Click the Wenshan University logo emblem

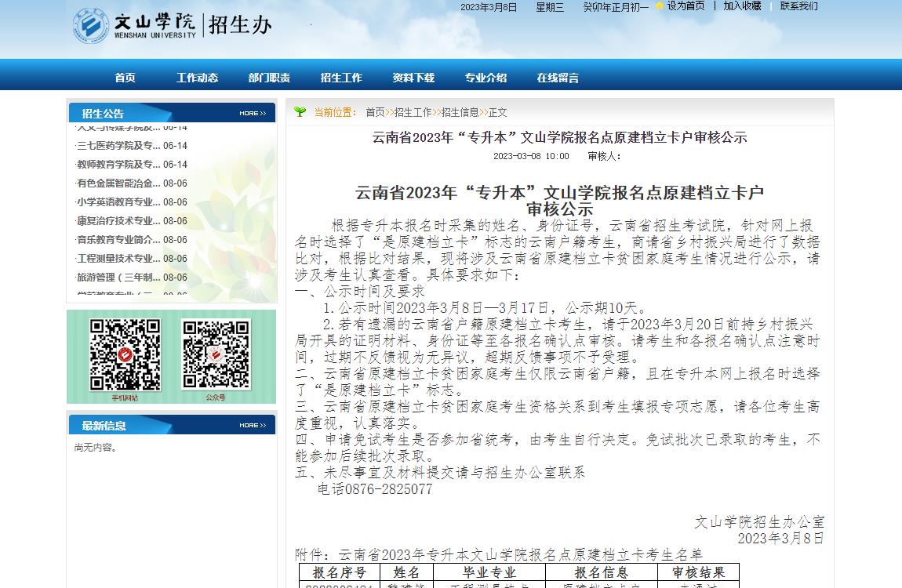(91, 25)
